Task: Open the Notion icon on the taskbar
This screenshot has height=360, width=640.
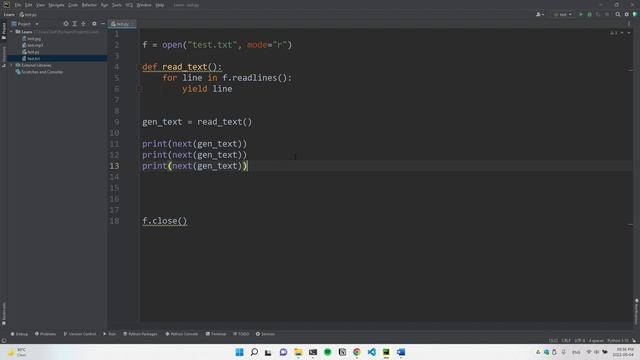Action: pos(342,352)
